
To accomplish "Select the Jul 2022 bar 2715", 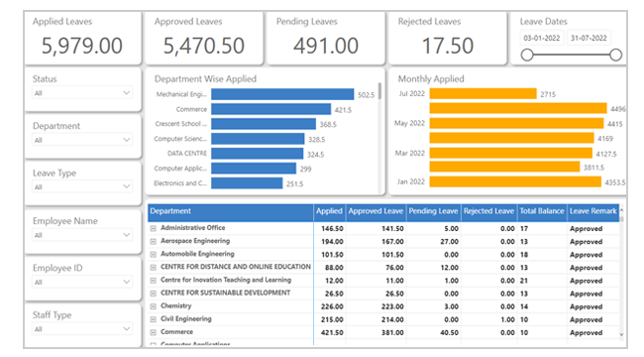I will pyautogui.click(x=483, y=94).
